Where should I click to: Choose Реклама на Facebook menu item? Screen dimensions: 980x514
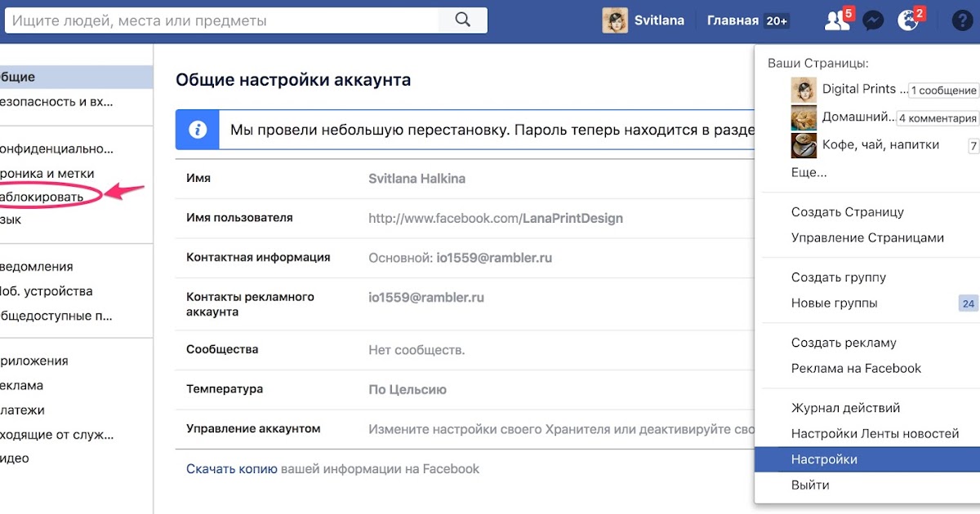[856, 369]
